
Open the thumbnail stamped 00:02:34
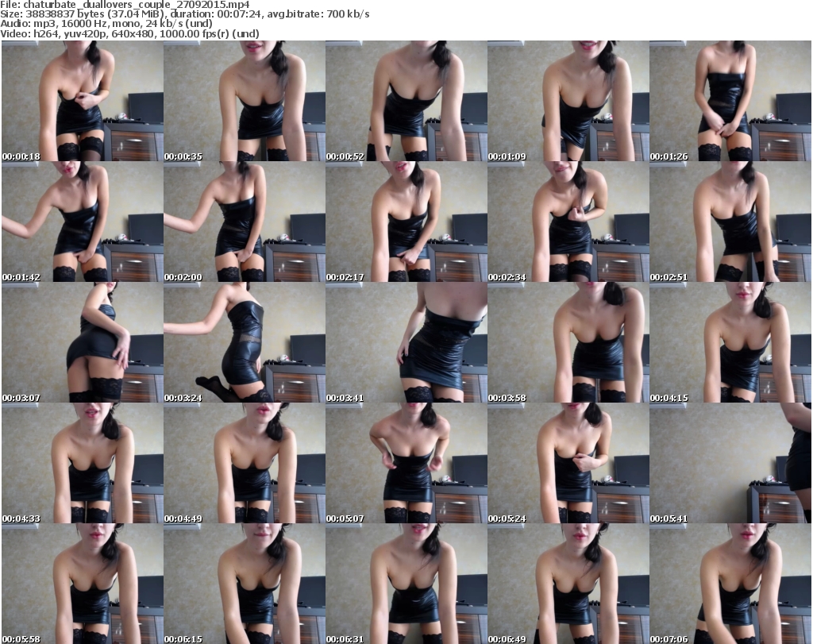568,222
